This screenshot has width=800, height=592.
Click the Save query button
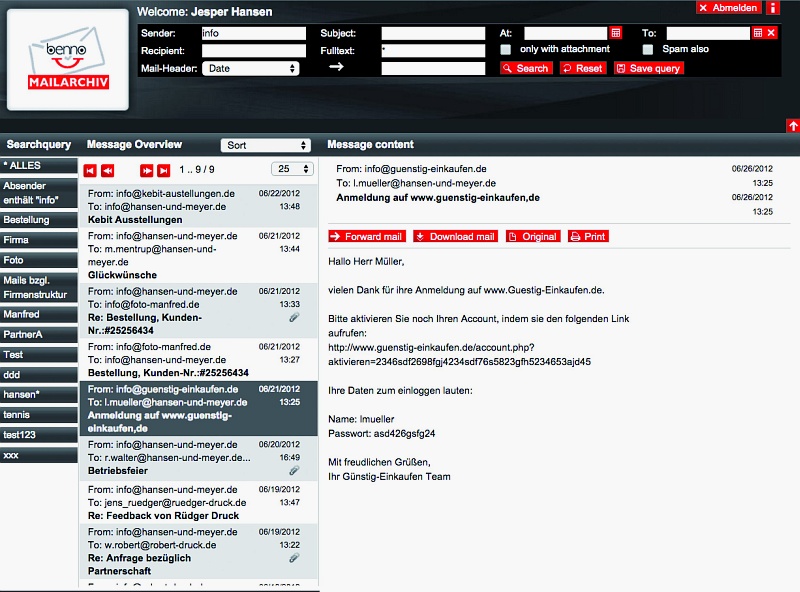click(648, 68)
